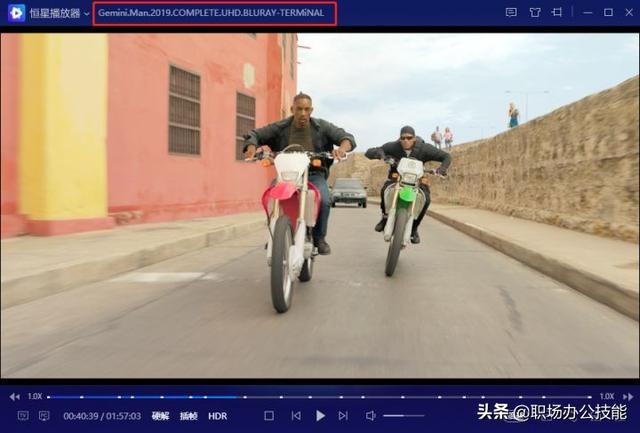Viewport: 640px width, 433px height.
Task: Open the PC screen icon beside TV
Action: pos(44,416)
